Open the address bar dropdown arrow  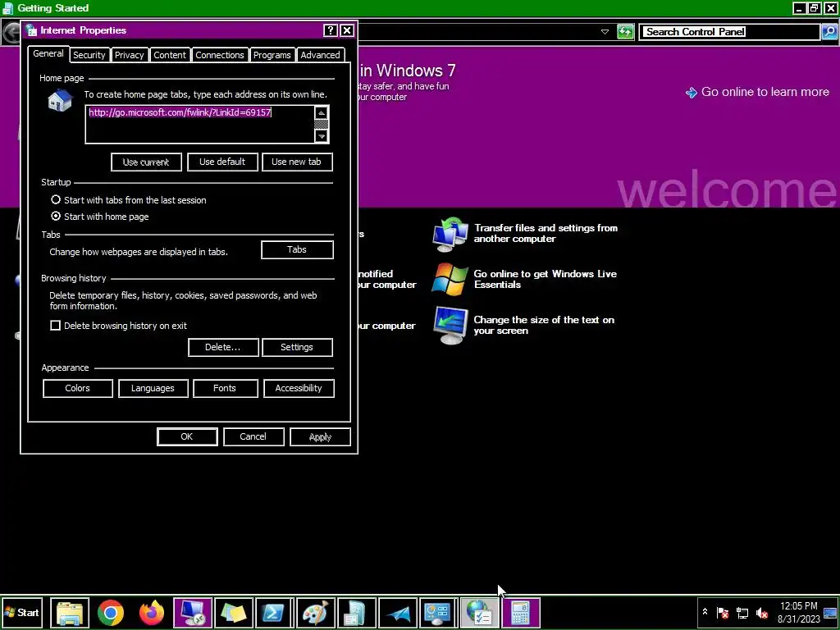click(x=605, y=32)
